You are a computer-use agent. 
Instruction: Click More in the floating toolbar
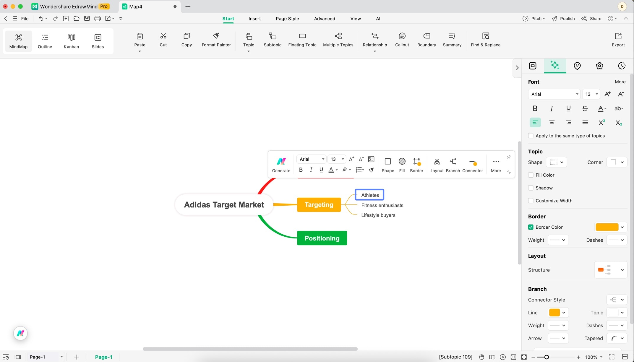point(496,165)
